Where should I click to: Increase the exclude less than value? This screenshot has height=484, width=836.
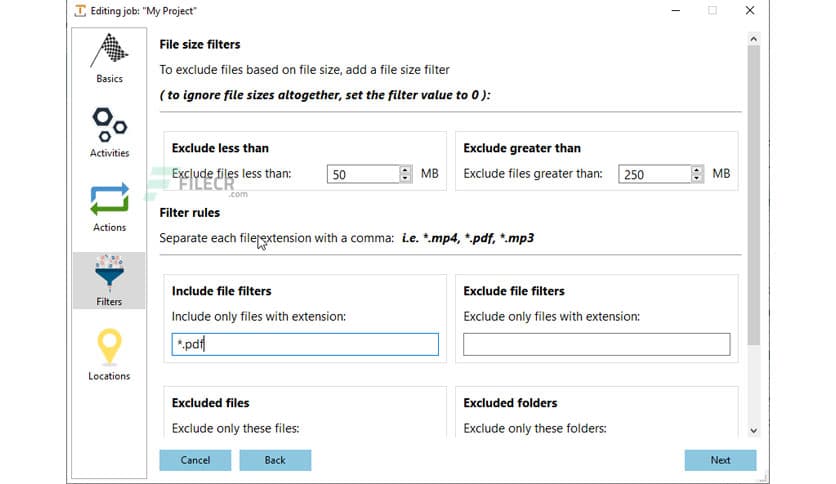point(405,170)
